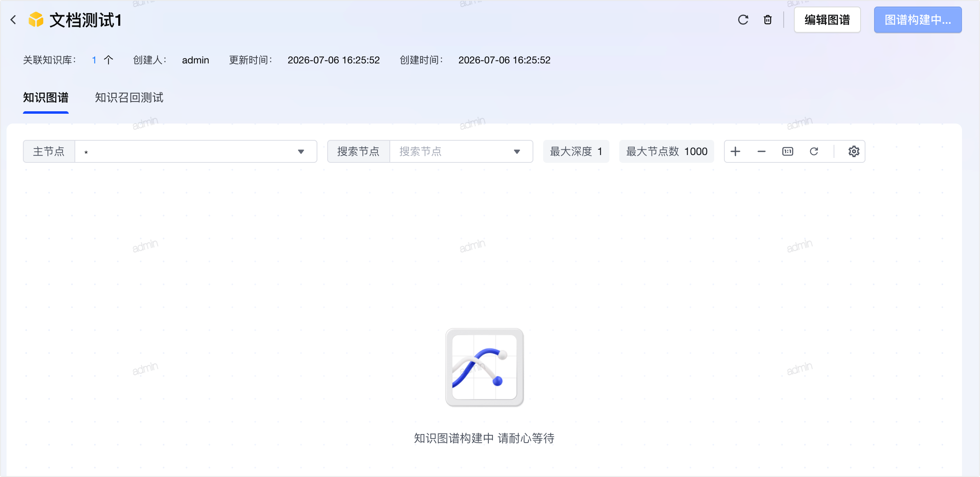
Task: Zoom out on graph canvas
Action: 762,151
